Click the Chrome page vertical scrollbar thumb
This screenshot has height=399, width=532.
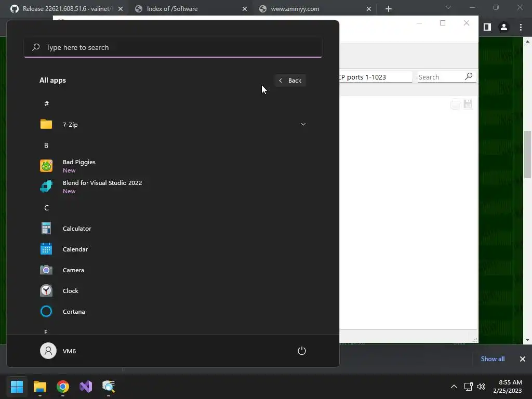527,154
